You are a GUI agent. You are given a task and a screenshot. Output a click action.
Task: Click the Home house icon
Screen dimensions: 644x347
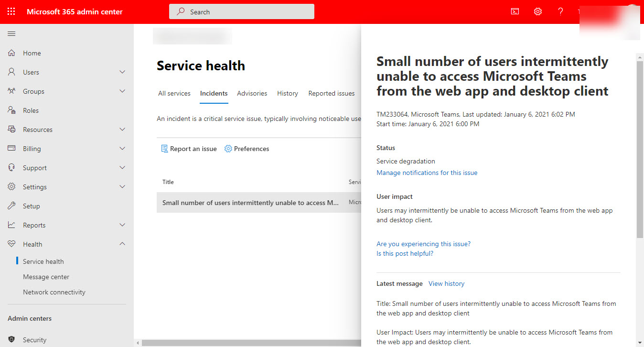click(12, 53)
